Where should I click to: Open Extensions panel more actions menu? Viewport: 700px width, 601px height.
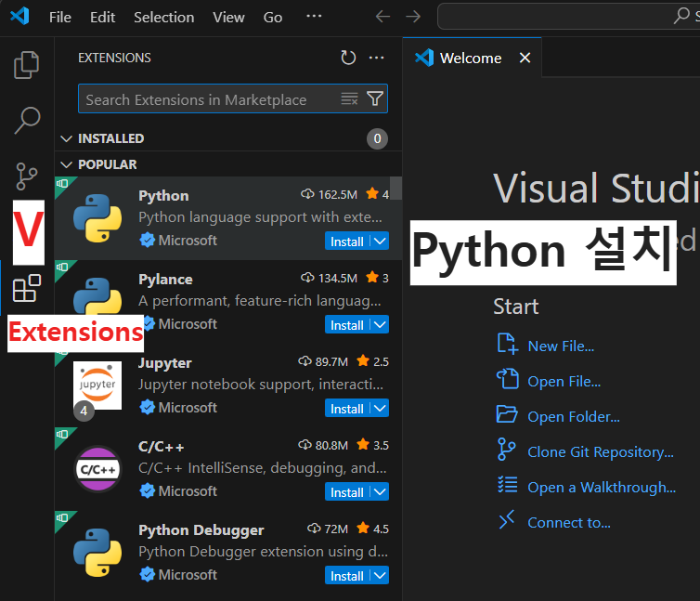tap(376, 58)
